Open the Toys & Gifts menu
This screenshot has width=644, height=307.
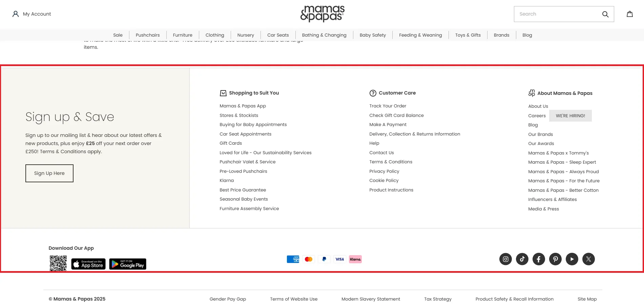(x=468, y=35)
